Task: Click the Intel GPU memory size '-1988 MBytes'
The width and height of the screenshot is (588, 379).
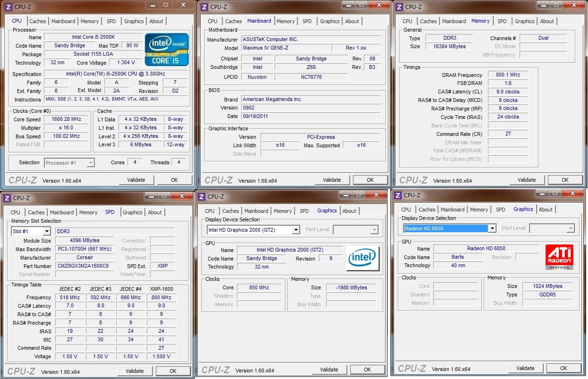Action: (x=351, y=287)
